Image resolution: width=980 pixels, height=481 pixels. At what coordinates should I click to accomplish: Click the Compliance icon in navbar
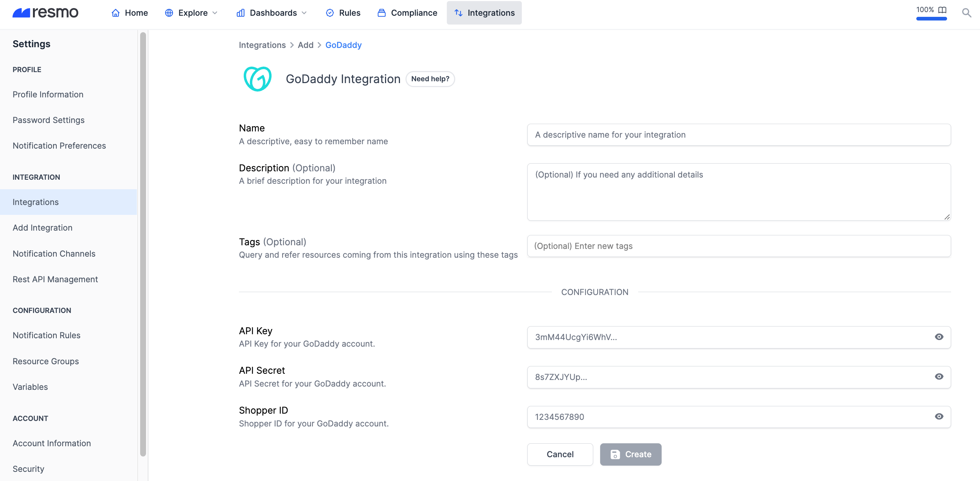coord(382,13)
